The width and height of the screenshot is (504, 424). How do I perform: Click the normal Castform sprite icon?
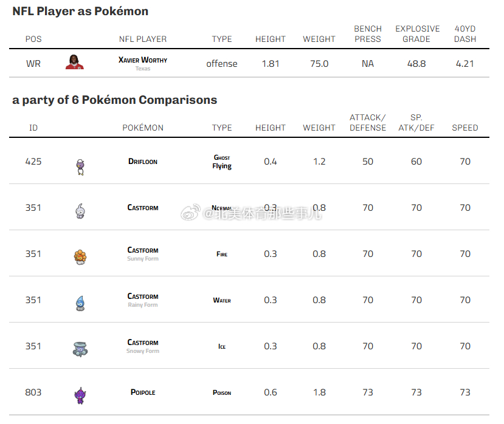80,211
